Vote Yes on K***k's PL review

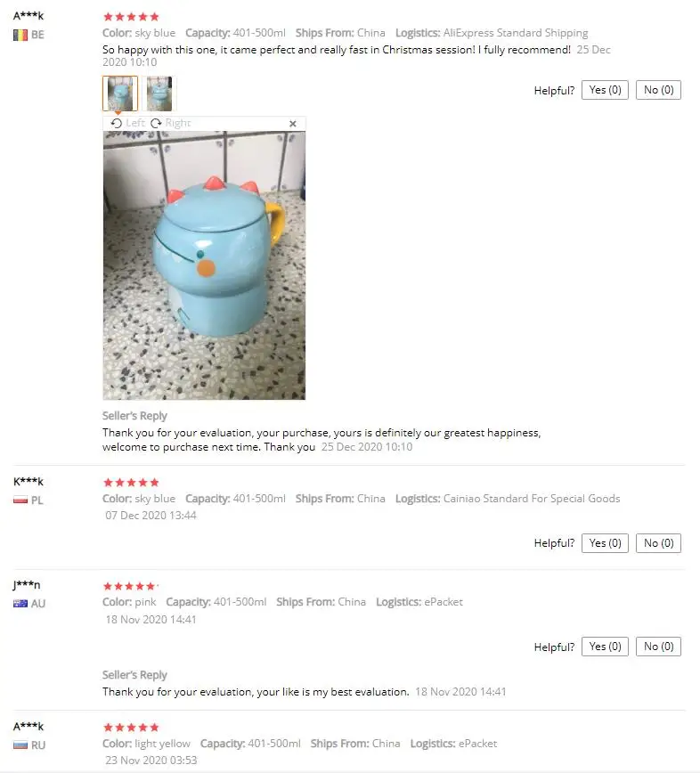coord(605,543)
